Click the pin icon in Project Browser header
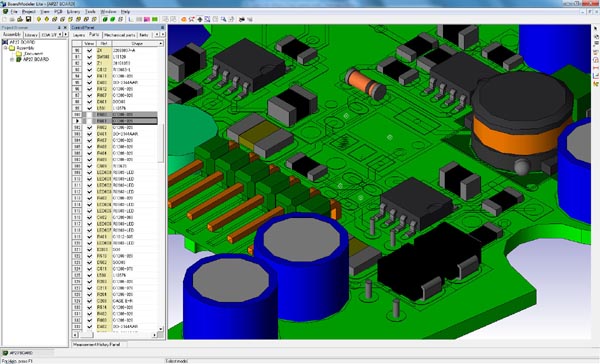 coord(59,28)
